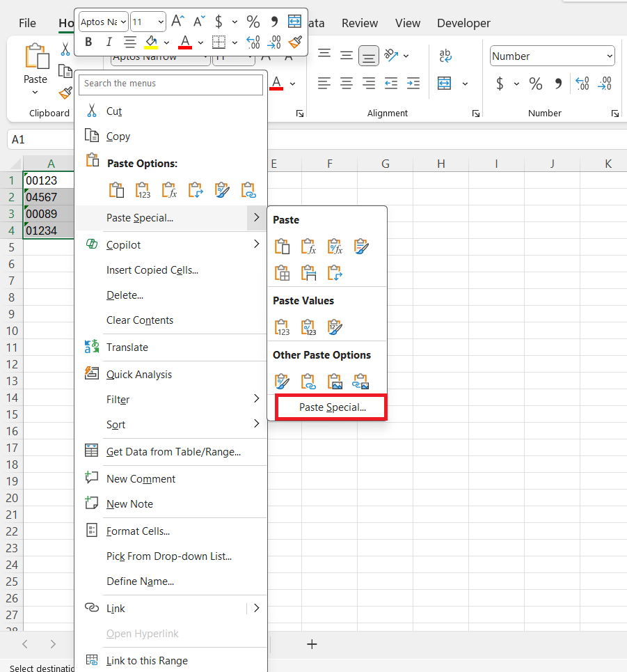Viewport: 627px width, 672px height.
Task: Click Increase Font Size in mini toolbar
Action: click(x=177, y=21)
